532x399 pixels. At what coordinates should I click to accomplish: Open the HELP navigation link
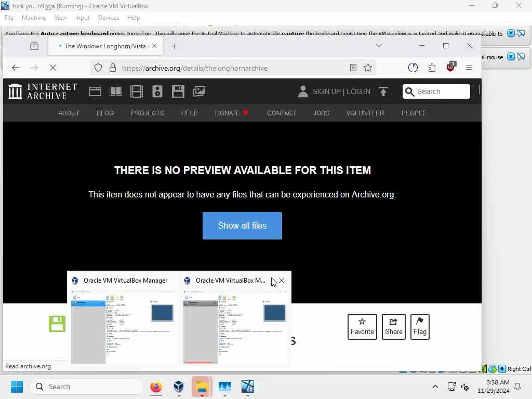189,113
